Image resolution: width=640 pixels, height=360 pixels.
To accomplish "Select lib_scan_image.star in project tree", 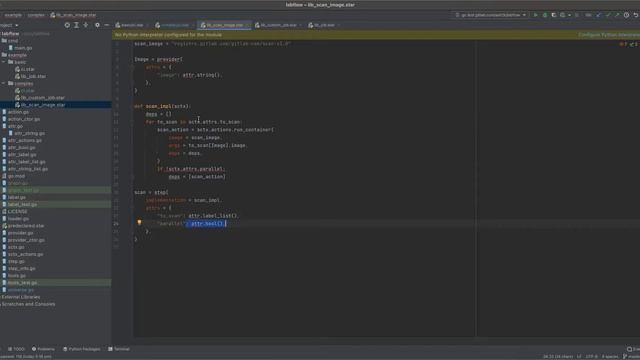I will 43,105.
